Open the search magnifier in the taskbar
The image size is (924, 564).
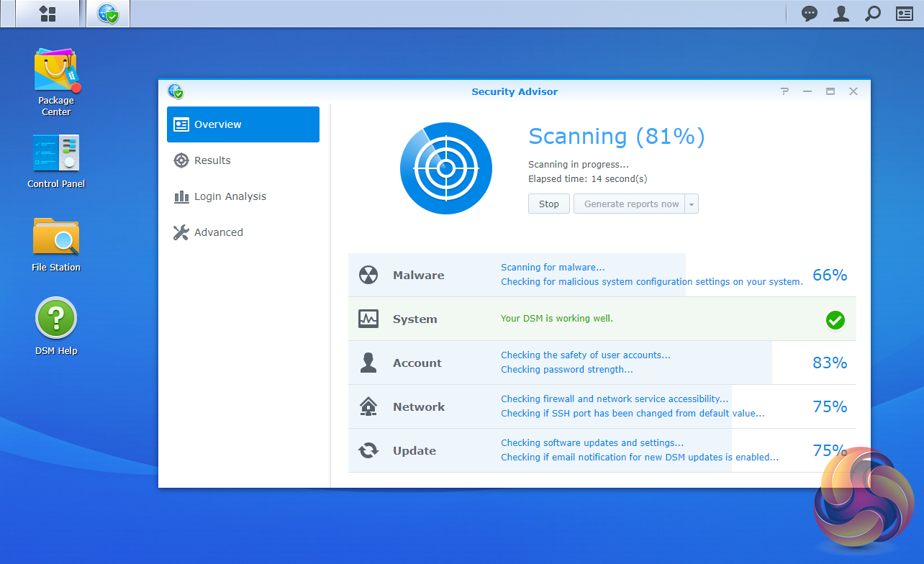872,14
